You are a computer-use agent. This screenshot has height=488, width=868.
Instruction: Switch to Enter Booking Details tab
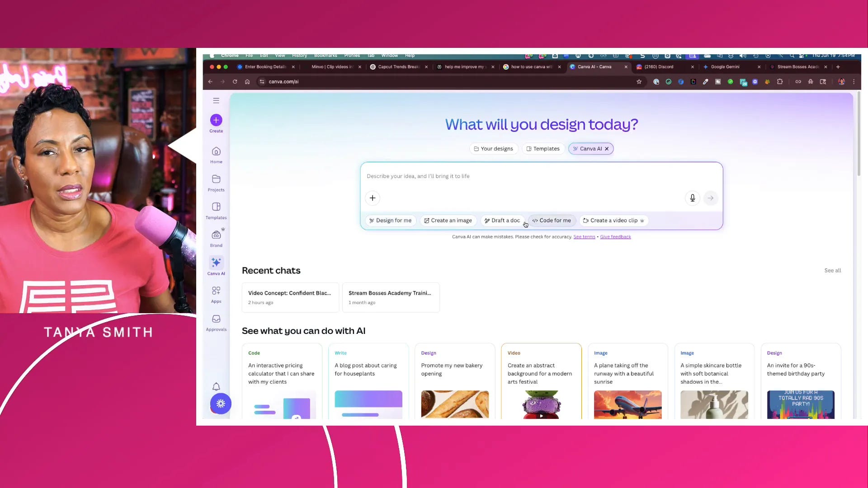(x=265, y=67)
